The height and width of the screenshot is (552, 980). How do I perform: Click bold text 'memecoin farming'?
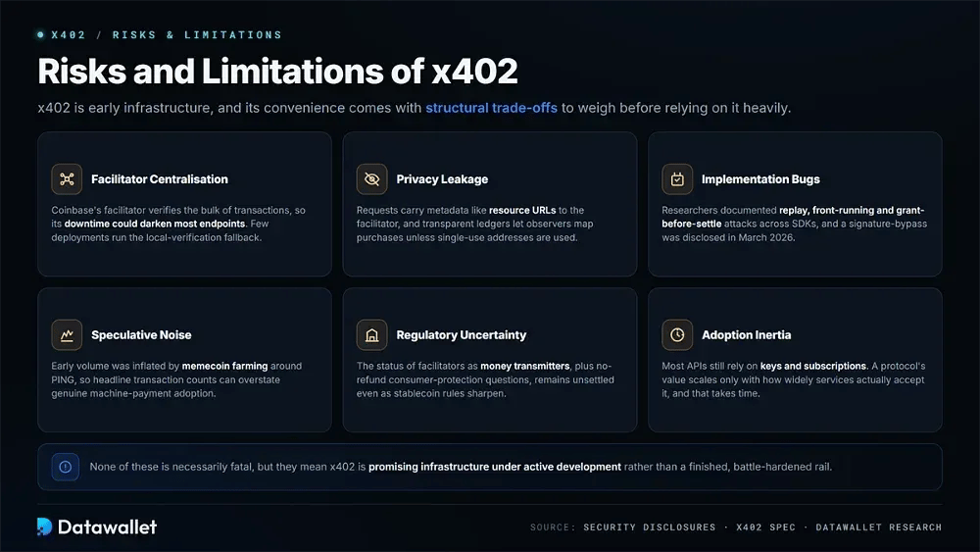click(224, 366)
